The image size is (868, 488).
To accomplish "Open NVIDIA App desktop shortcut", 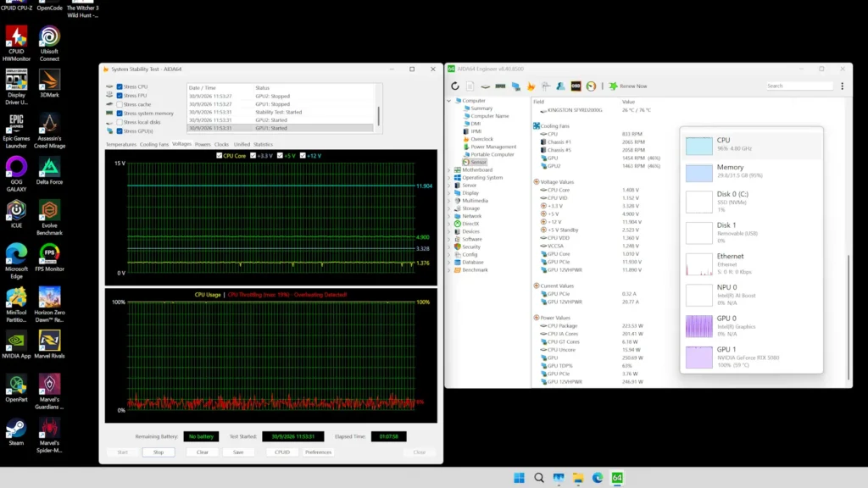I will pyautogui.click(x=16, y=346).
